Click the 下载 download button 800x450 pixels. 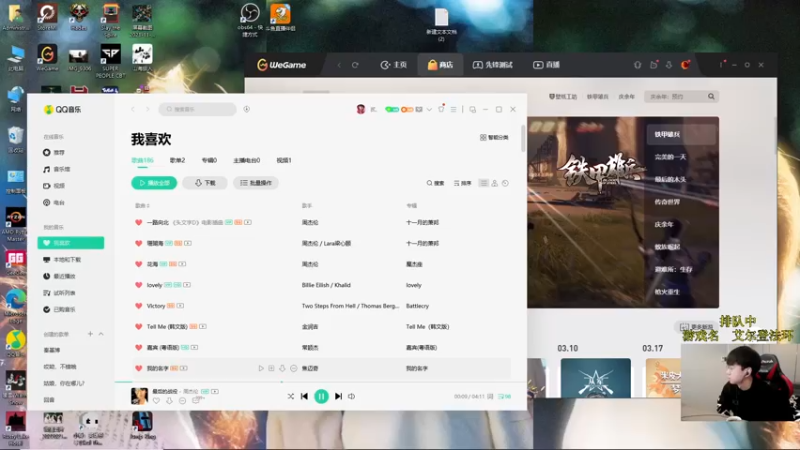pos(205,183)
